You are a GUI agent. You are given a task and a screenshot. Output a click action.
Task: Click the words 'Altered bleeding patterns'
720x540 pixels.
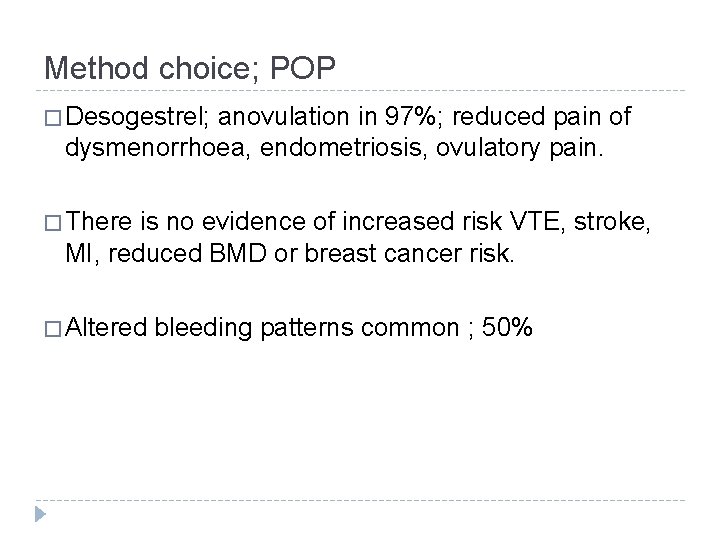click(209, 328)
